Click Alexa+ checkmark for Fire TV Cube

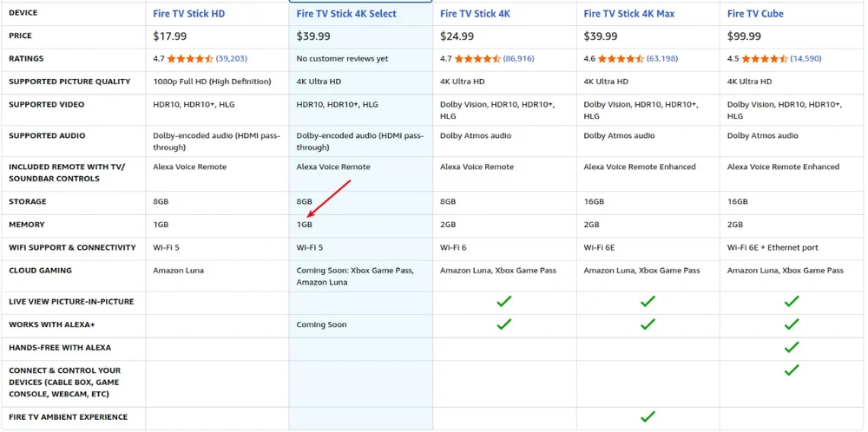[x=792, y=324]
